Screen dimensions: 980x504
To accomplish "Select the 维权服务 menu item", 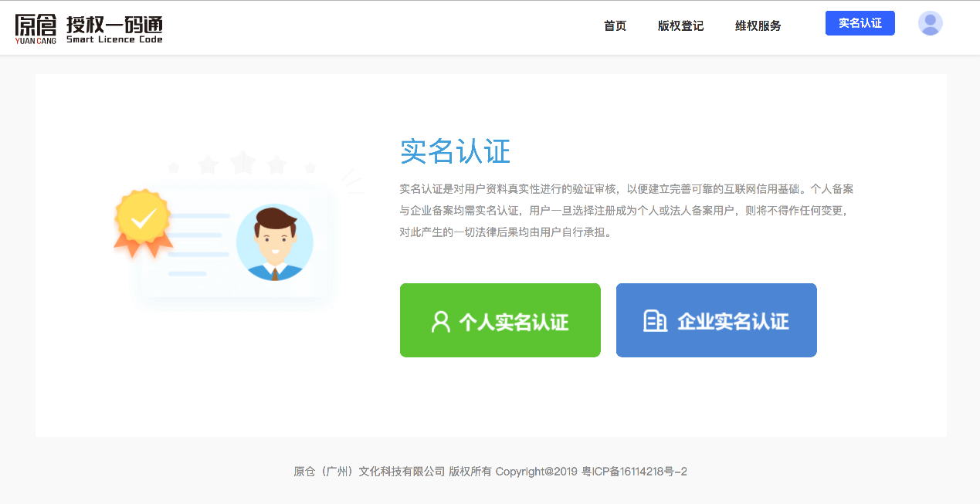I will coord(758,25).
